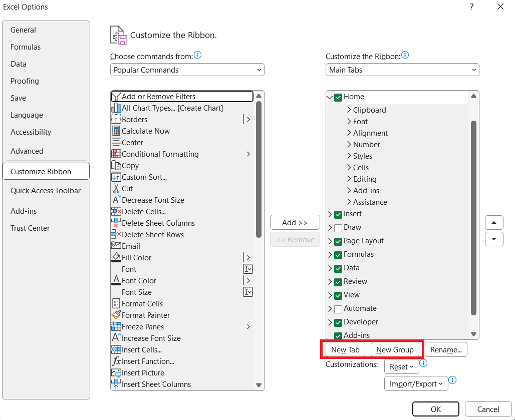The image size is (515, 420).
Task: Expand the Styles group
Action: pyautogui.click(x=349, y=156)
